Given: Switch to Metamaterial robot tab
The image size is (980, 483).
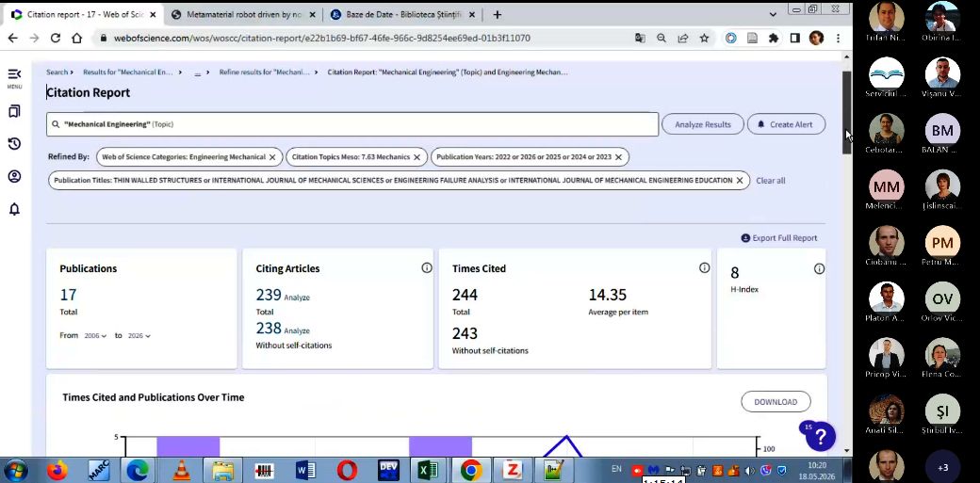Looking at the screenshot, I should click(x=244, y=14).
